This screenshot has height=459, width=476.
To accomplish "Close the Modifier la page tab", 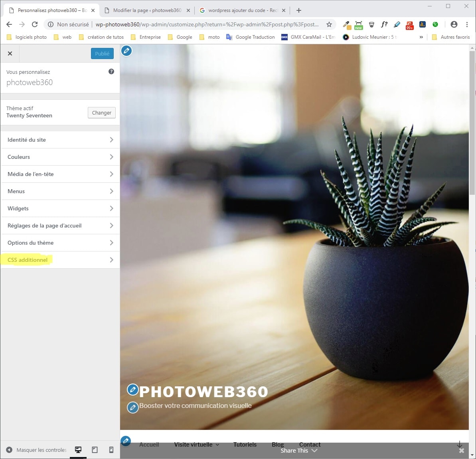I will tap(188, 10).
